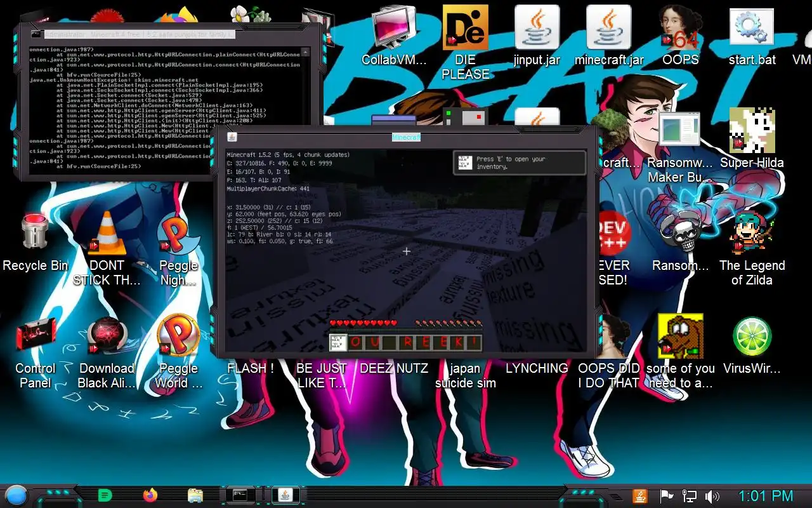Click the DEEZ NUTZ desktop label
This screenshot has width=812, height=508.
[394, 368]
